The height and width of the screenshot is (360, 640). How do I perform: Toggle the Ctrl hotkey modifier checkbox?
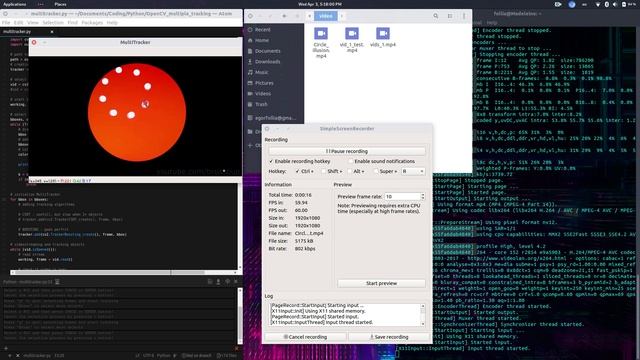point(297,171)
